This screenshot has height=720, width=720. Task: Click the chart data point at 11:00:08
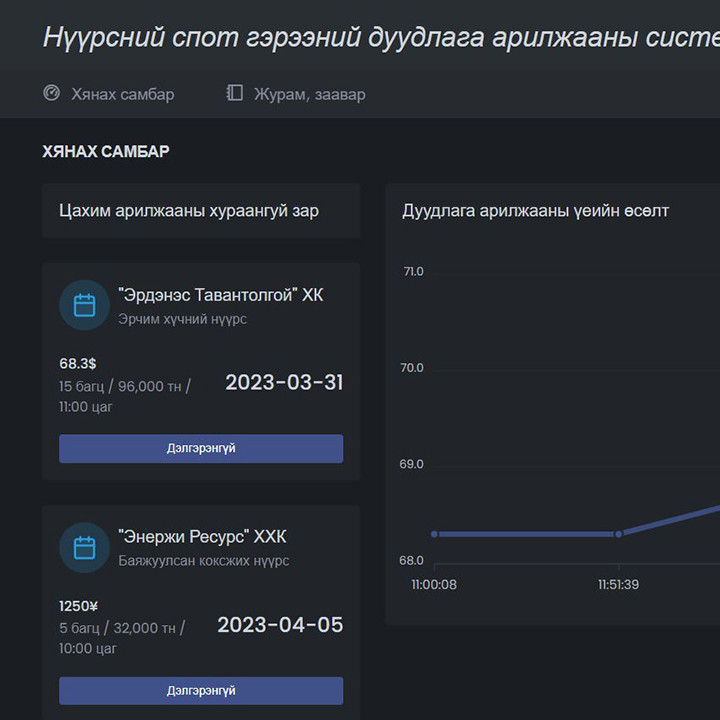click(434, 534)
